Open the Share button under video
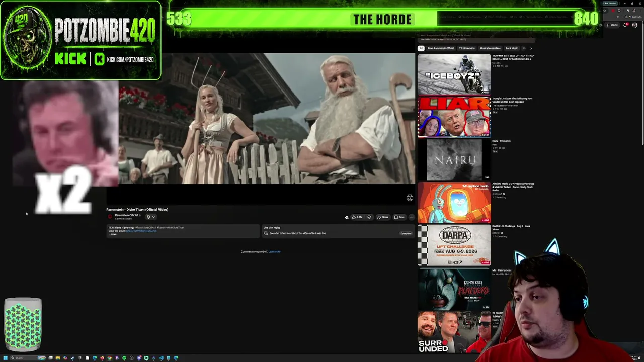Viewport: 644px width, 362px height. (383, 217)
